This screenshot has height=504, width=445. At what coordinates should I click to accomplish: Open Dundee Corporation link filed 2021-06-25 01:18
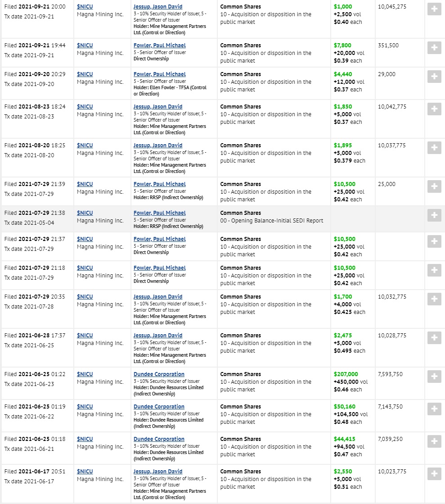click(159, 439)
